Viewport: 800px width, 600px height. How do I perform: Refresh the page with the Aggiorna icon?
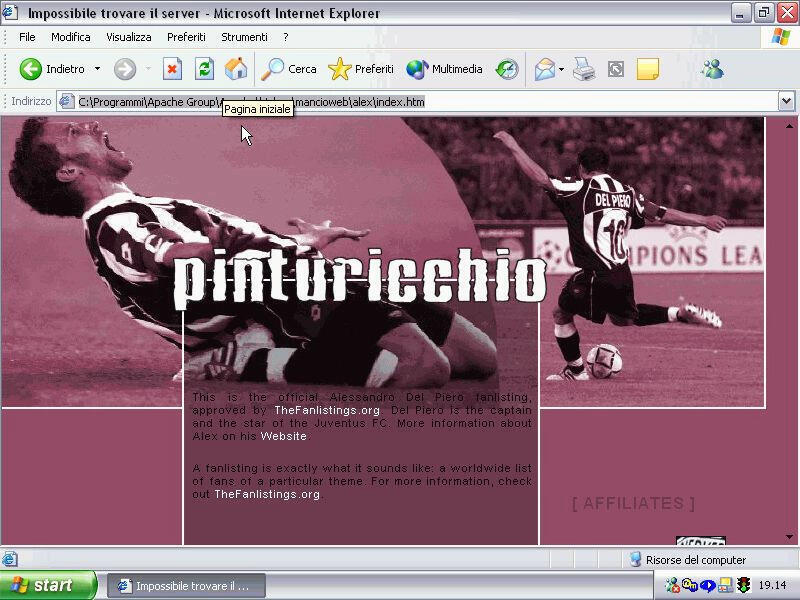pyautogui.click(x=204, y=69)
